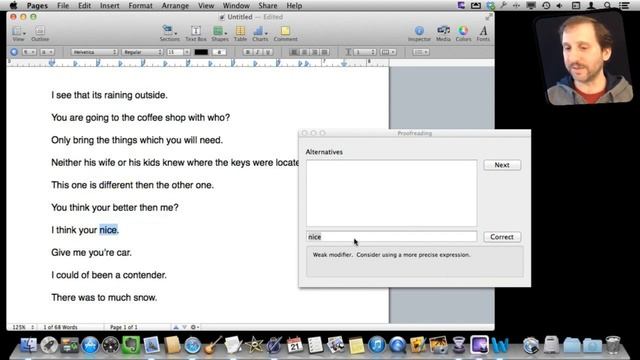Image resolution: width=640 pixels, height=360 pixels.
Task: Click the blue styles drawer button
Action: (14, 52)
